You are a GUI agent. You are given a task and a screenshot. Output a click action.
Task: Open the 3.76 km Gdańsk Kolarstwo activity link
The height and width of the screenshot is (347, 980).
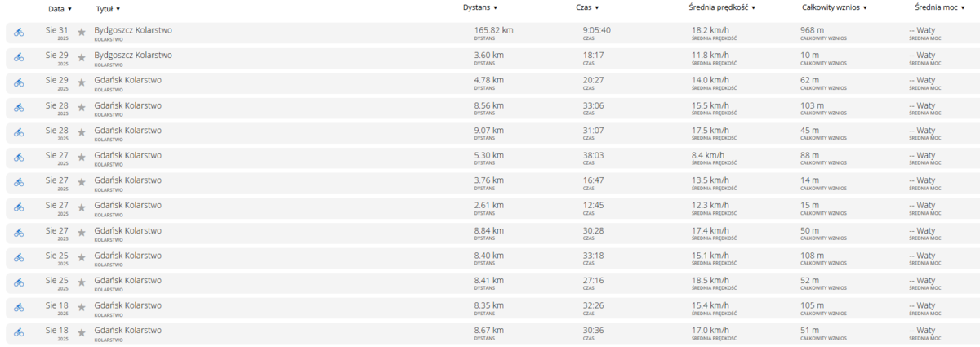pyautogui.click(x=128, y=180)
